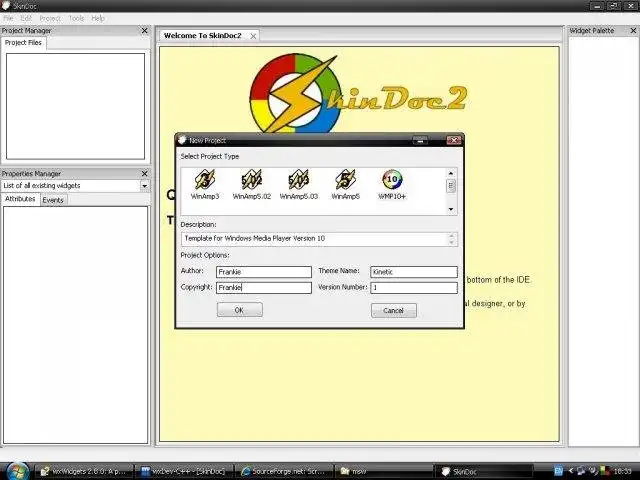Cancel the New Project dialog

coord(393,311)
